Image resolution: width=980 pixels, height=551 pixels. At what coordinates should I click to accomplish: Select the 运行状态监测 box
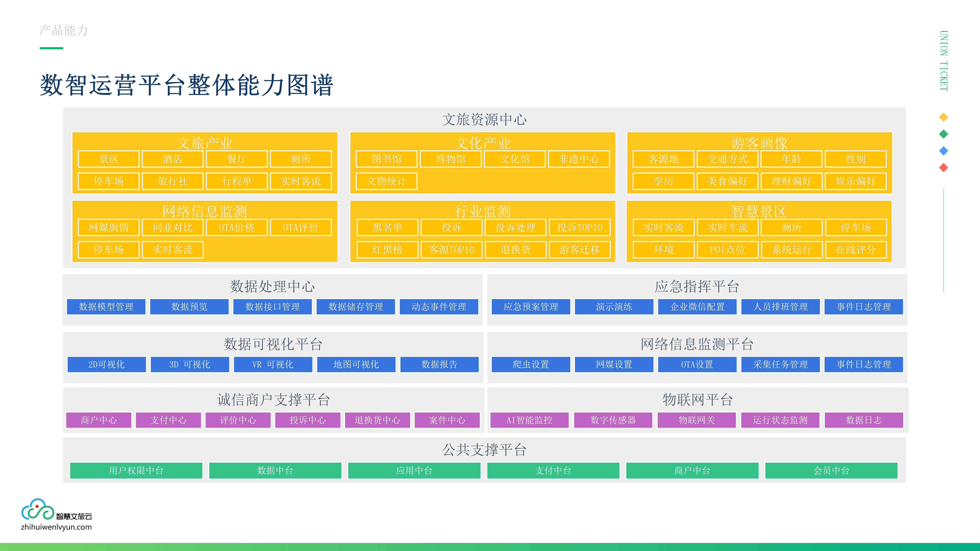click(x=780, y=420)
